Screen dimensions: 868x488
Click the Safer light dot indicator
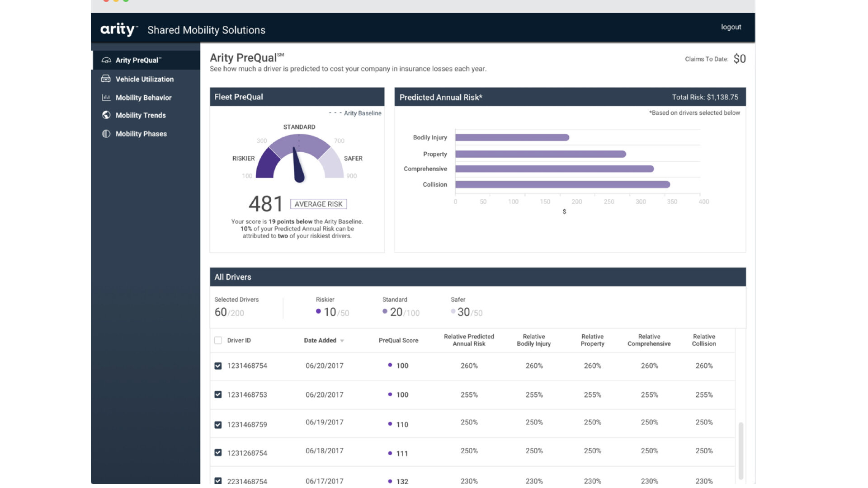(x=453, y=311)
